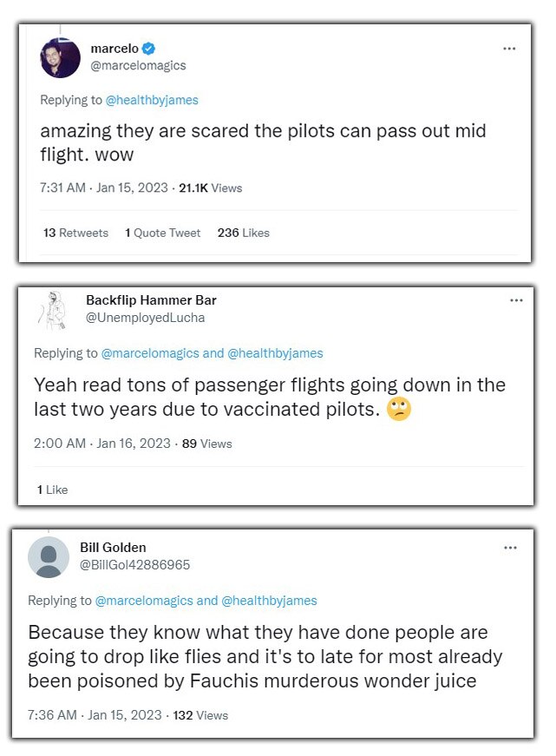Click the Backflip Hammer Bar display name
The width and height of the screenshot is (556, 756).
click(151, 300)
